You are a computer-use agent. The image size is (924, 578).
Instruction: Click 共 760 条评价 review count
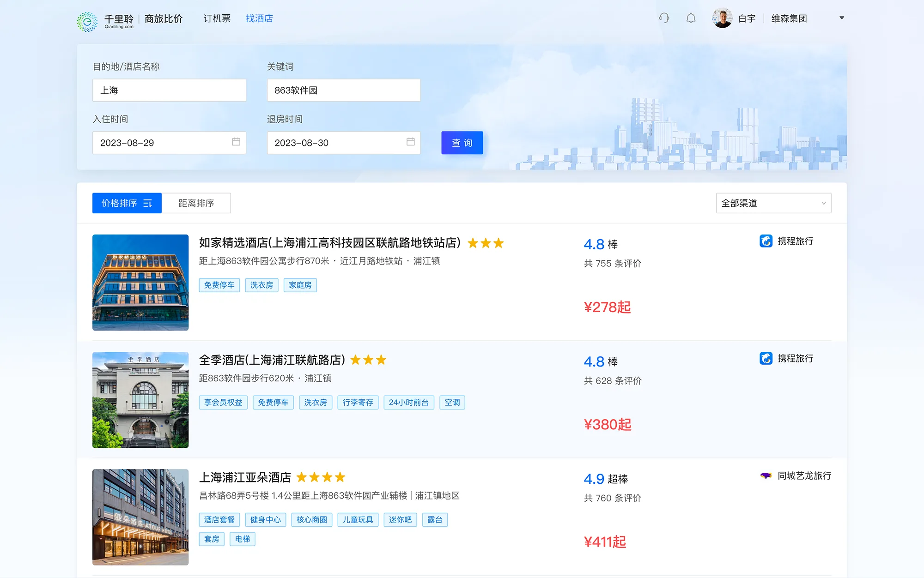(613, 498)
